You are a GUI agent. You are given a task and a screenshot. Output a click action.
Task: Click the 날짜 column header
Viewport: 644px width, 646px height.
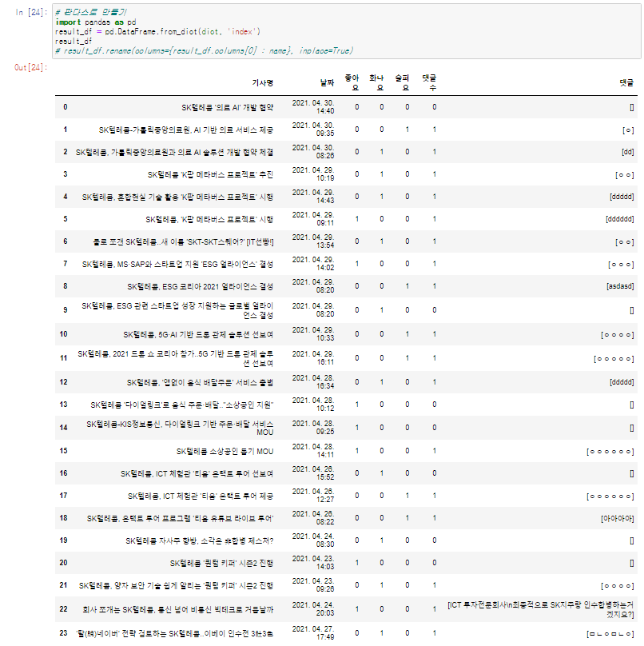pos(328,83)
